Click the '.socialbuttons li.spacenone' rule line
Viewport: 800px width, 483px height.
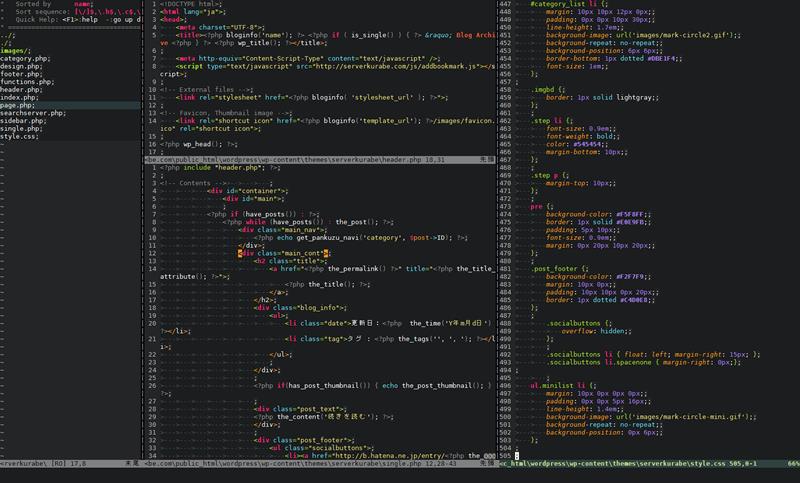click(643, 362)
